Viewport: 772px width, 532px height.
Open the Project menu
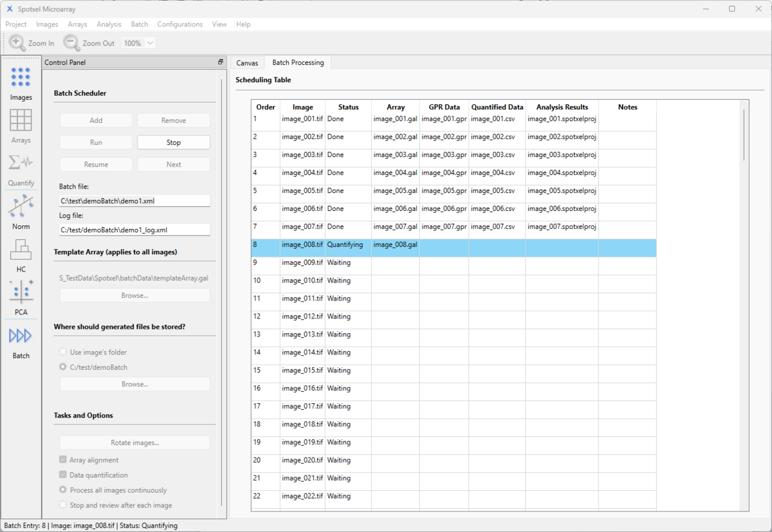coord(16,24)
